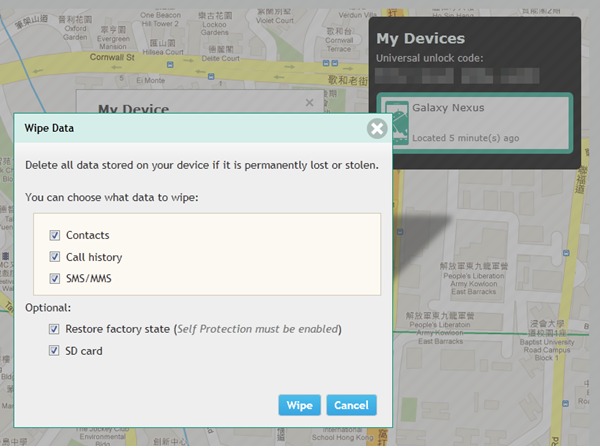Click the blurred universal unlock code

click(x=457, y=76)
